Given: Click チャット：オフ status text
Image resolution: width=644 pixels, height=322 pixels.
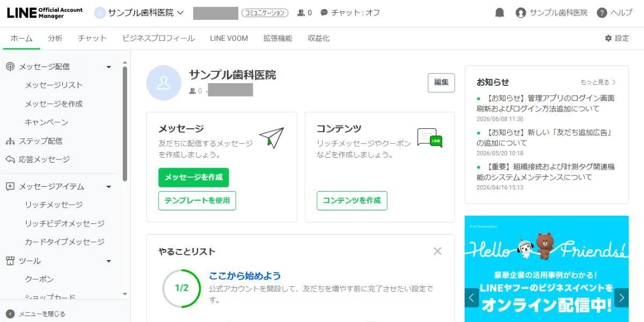Looking at the screenshot, I should tap(355, 13).
